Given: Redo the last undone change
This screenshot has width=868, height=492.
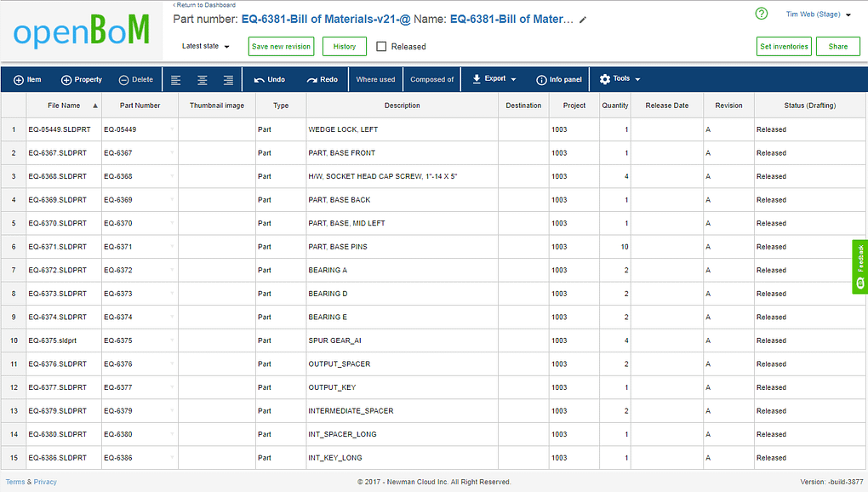Looking at the screenshot, I should [x=323, y=80].
